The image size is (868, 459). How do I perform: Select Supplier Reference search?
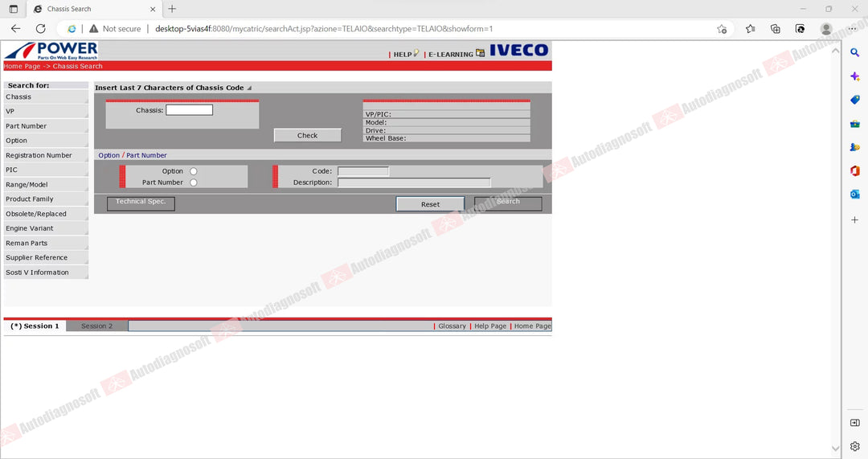(46, 258)
